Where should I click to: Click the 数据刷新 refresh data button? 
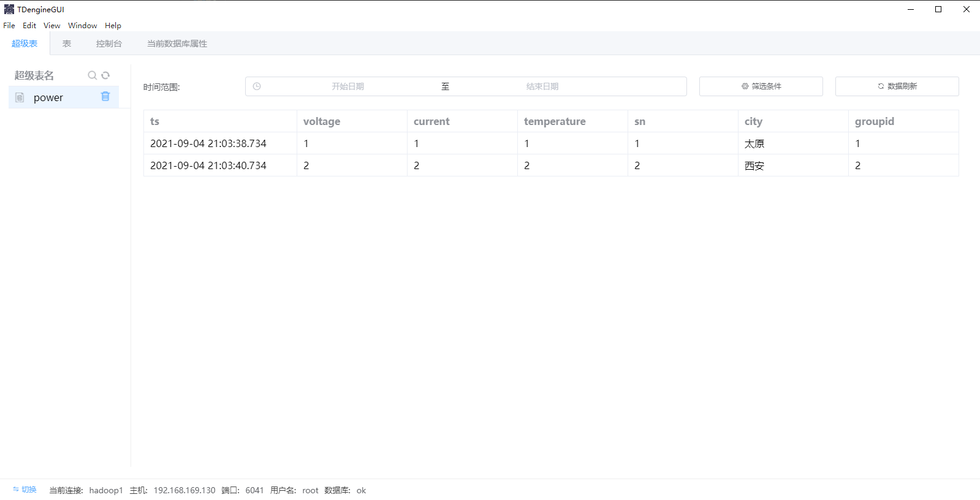pos(897,86)
